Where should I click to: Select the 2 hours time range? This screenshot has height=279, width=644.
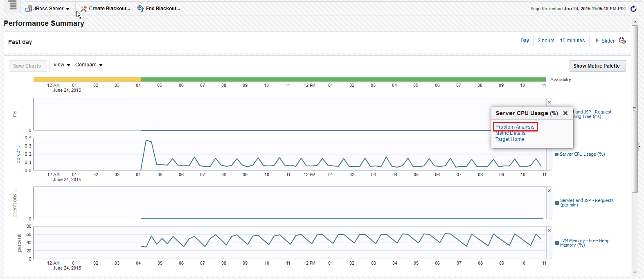(x=546, y=41)
